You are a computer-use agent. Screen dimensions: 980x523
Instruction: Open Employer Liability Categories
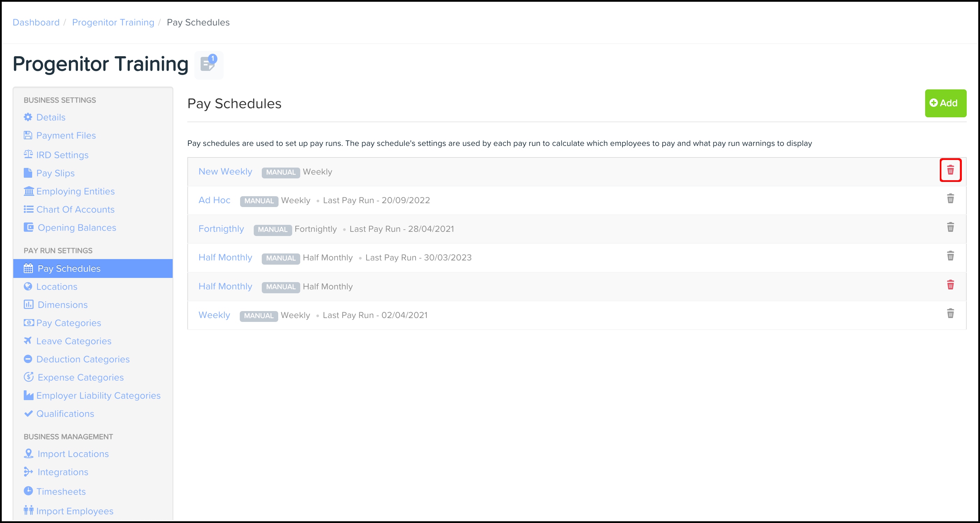tap(98, 396)
